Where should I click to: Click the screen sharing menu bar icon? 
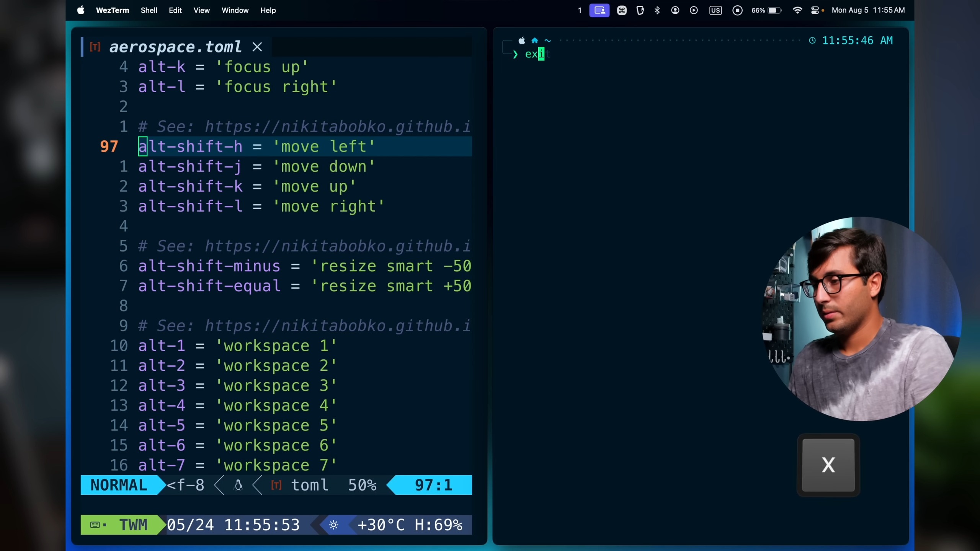click(x=599, y=10)
